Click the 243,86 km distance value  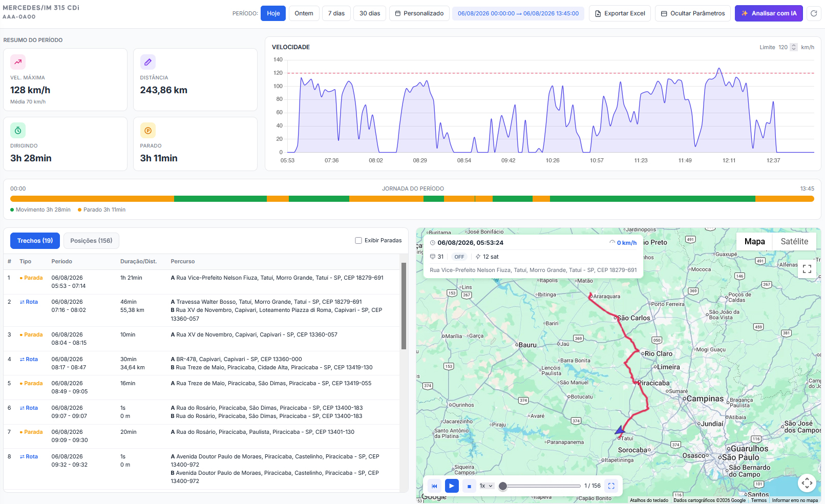(164, 90)
